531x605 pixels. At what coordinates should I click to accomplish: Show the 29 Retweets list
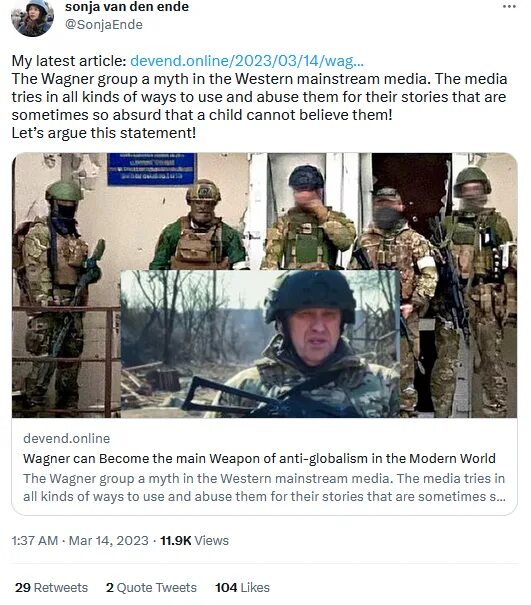coord(52,587)
